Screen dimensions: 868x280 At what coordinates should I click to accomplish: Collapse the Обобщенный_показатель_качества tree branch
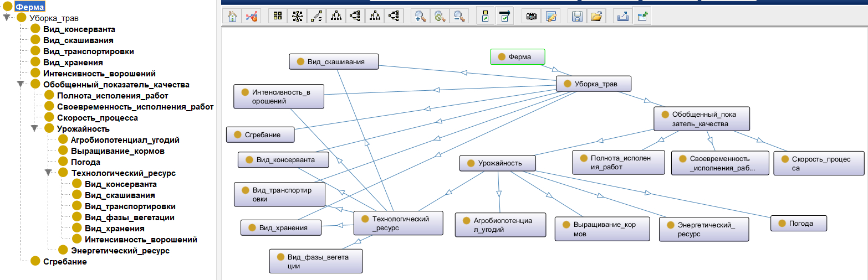point(21,85)
